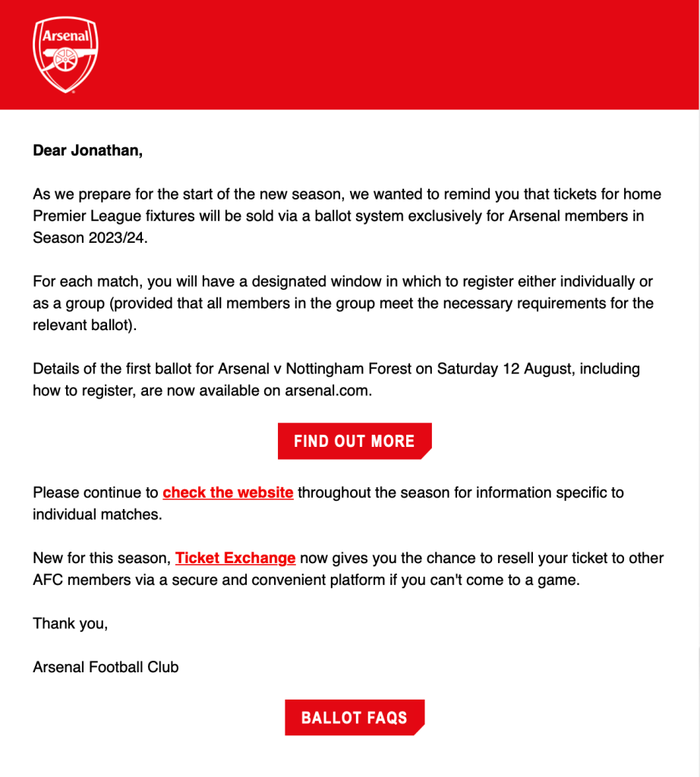Open the check the website link
Viewport: 700px width, 777px height.
point(227,492)
